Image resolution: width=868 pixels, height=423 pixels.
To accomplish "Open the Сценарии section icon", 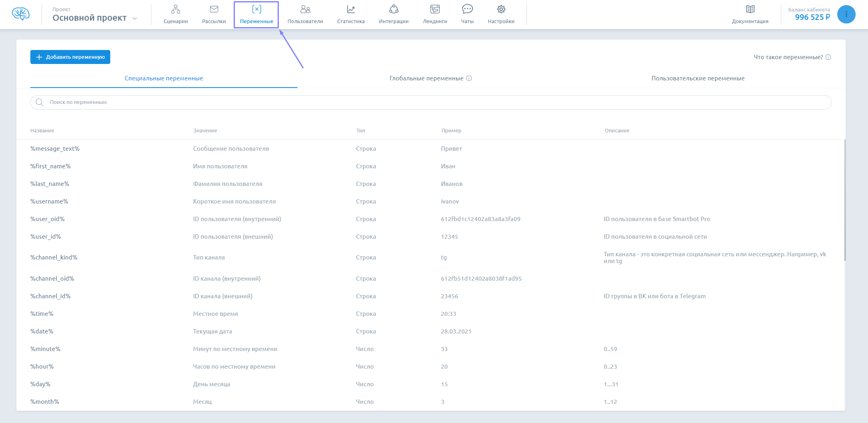I will (175, 9).
